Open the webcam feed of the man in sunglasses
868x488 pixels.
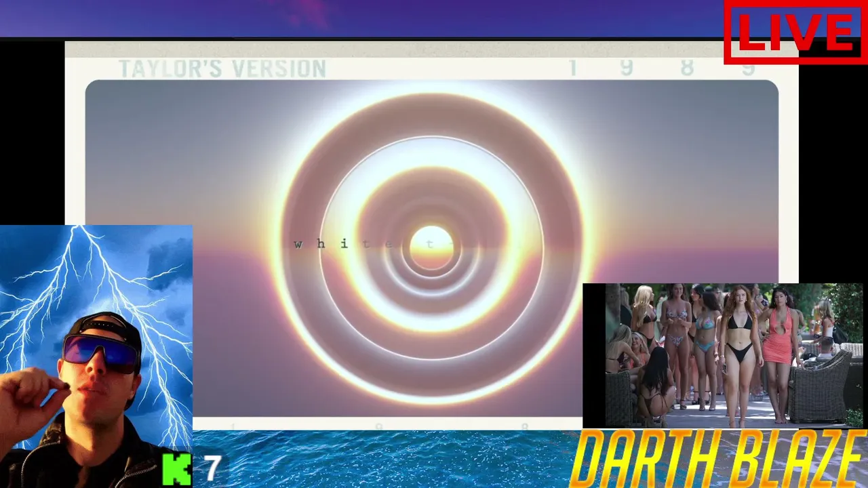click(96, 357)
